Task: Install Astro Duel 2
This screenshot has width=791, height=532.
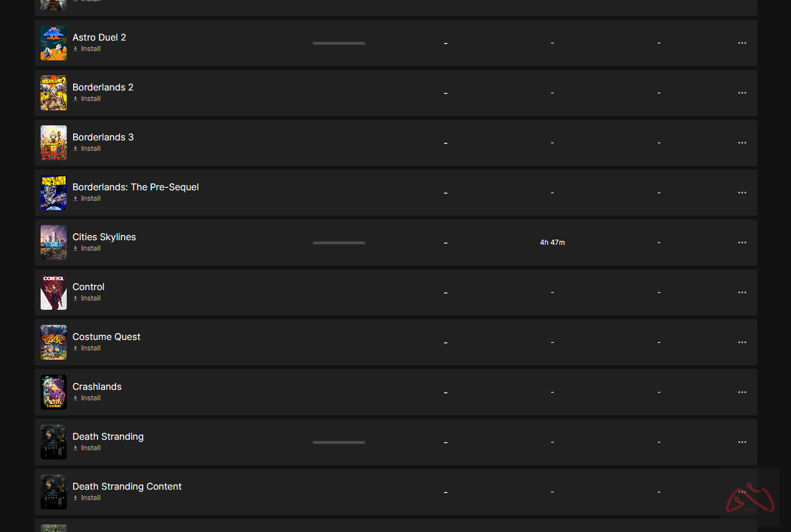Action: (91, 49)
